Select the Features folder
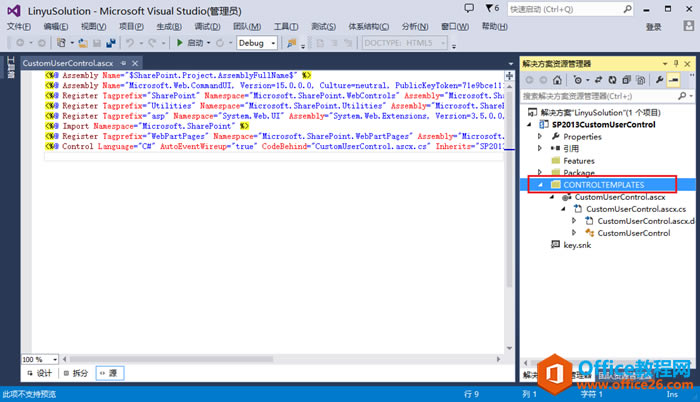700x402 pixels. (579, 161)
